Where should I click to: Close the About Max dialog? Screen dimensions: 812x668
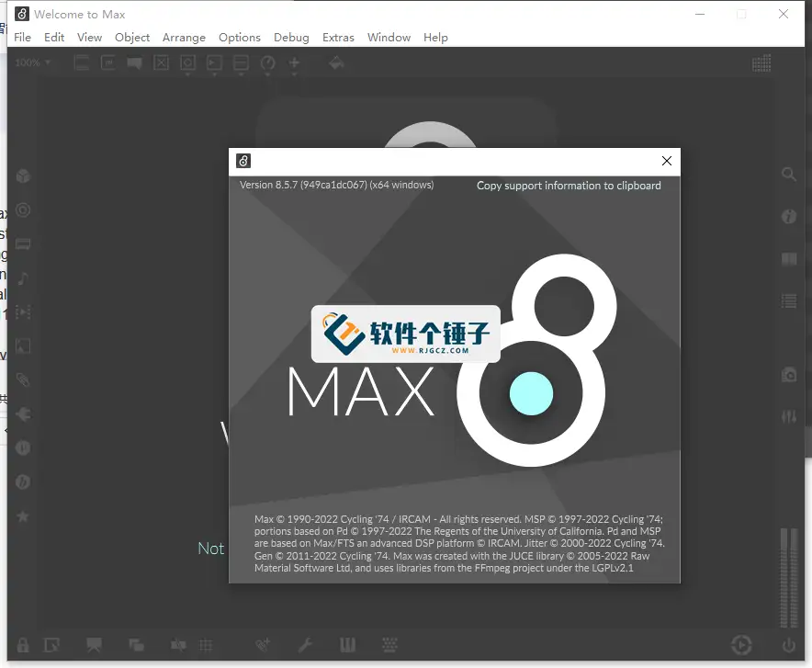667,161
